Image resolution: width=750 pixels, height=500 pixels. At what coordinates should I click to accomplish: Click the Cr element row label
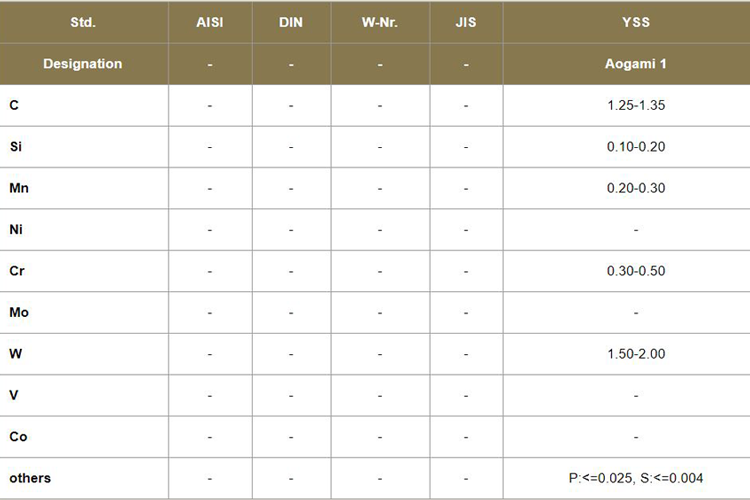point(17,271)
